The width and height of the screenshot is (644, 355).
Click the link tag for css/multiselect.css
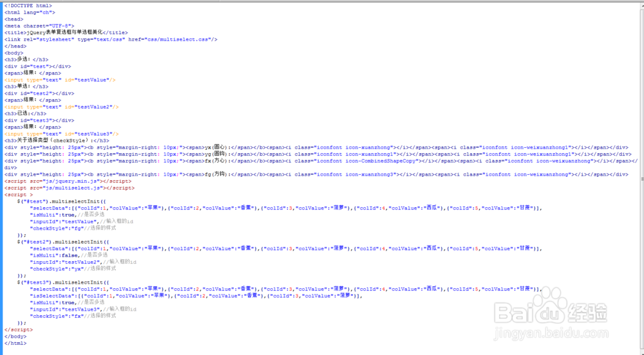pyautogui.click(x=111, y=39)
